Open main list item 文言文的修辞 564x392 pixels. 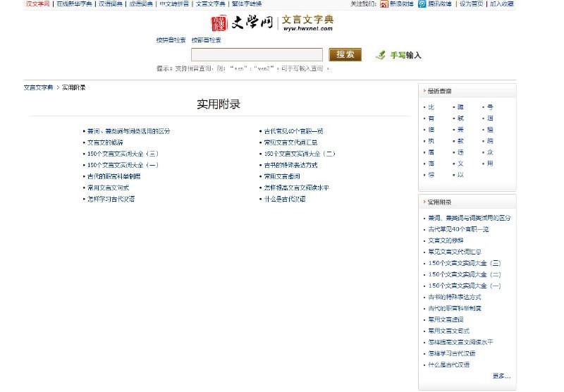(x=105, y=143)
